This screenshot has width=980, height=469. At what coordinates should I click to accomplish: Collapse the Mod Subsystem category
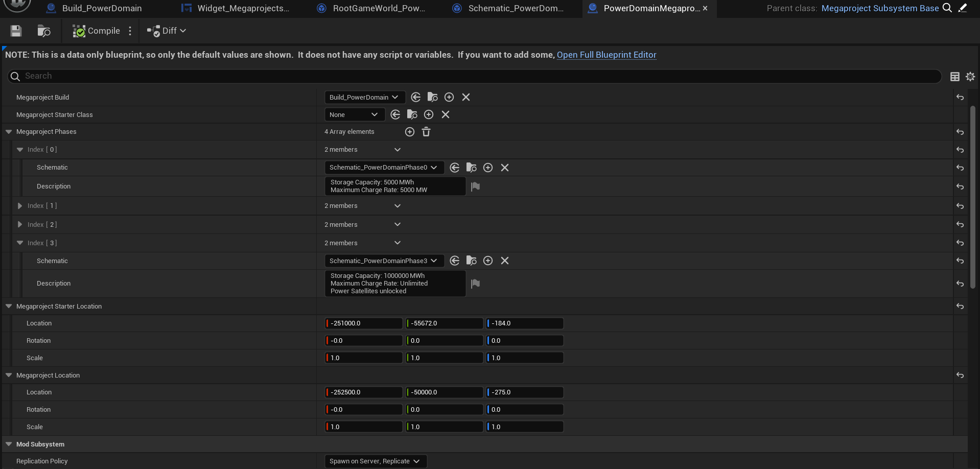[9, 444]
